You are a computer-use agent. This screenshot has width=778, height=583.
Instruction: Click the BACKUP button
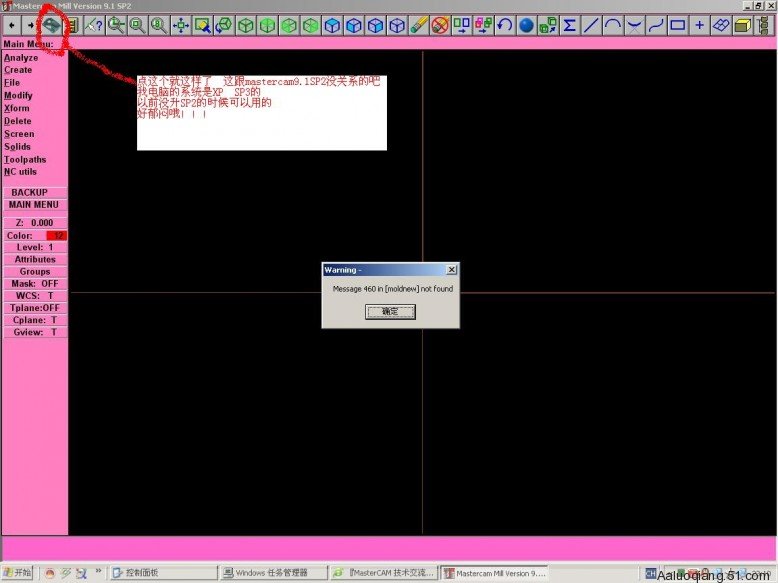pyautogui.click(x=35, y=193)
